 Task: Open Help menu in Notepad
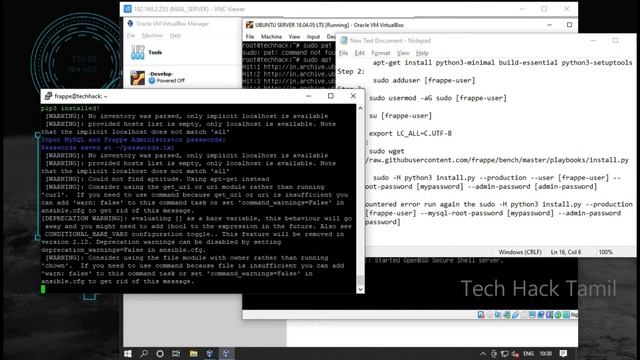[422, 53]
